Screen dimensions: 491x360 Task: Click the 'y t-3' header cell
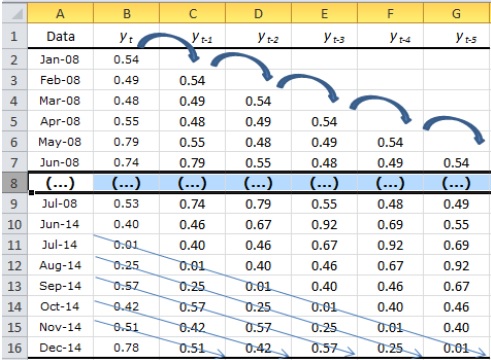click(324, 36)
